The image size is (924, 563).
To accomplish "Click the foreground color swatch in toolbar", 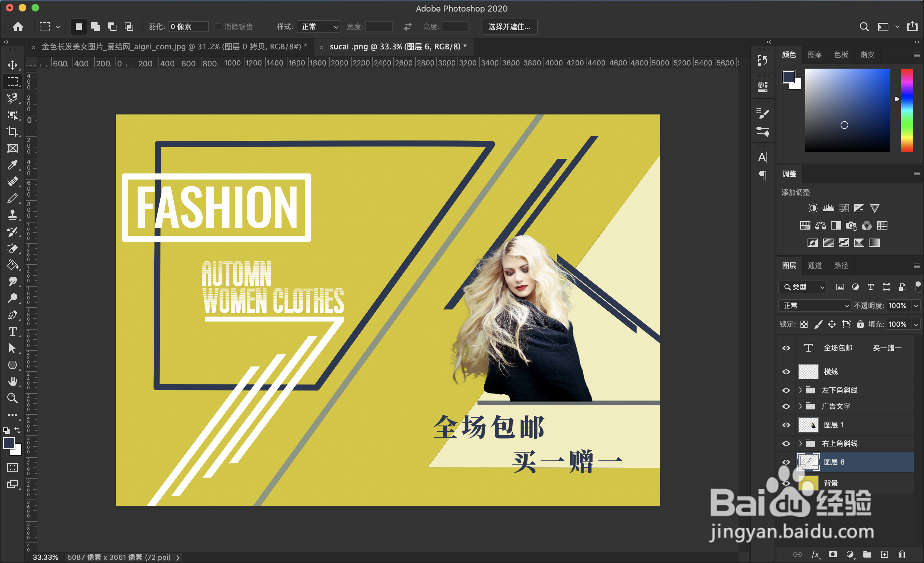I will pyautogui.click(x=9, y=443).
